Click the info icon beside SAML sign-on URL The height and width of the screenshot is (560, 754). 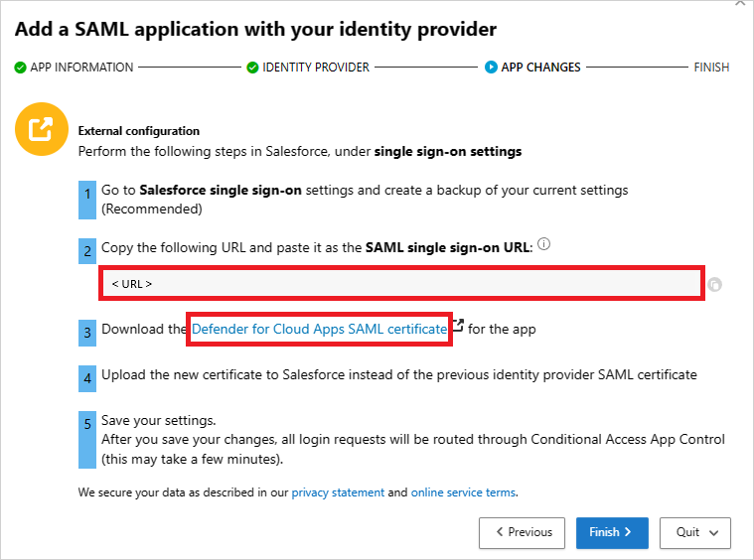[544, 244]
